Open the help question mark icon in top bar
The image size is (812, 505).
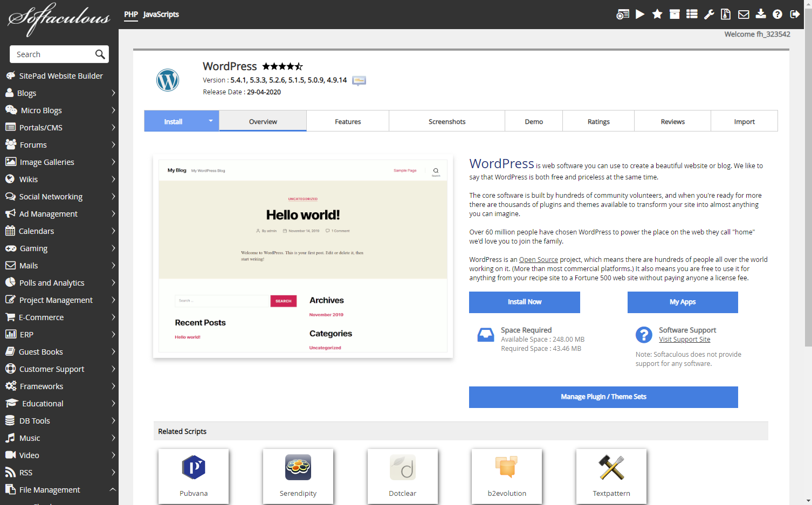(777, 15)
